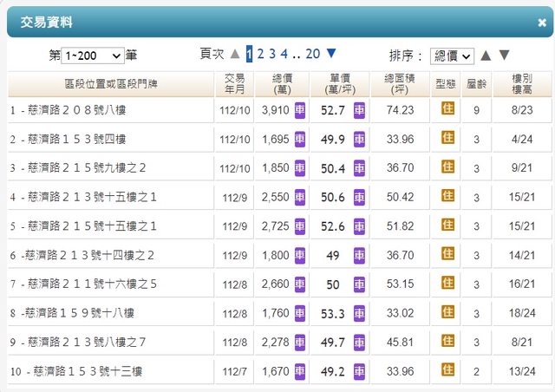Go to page 2 of results

point(260,54)
